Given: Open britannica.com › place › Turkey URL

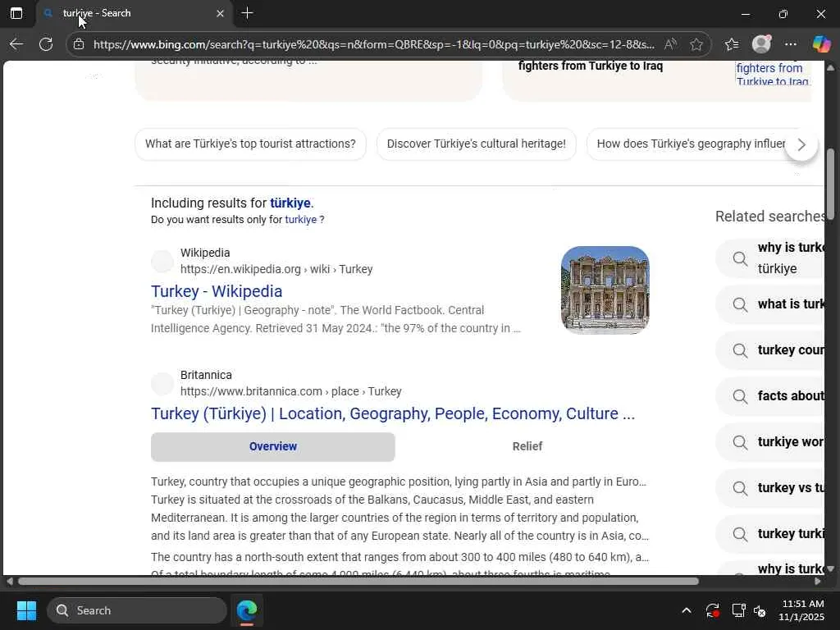Looking at the screenshot, I should 291,391.
